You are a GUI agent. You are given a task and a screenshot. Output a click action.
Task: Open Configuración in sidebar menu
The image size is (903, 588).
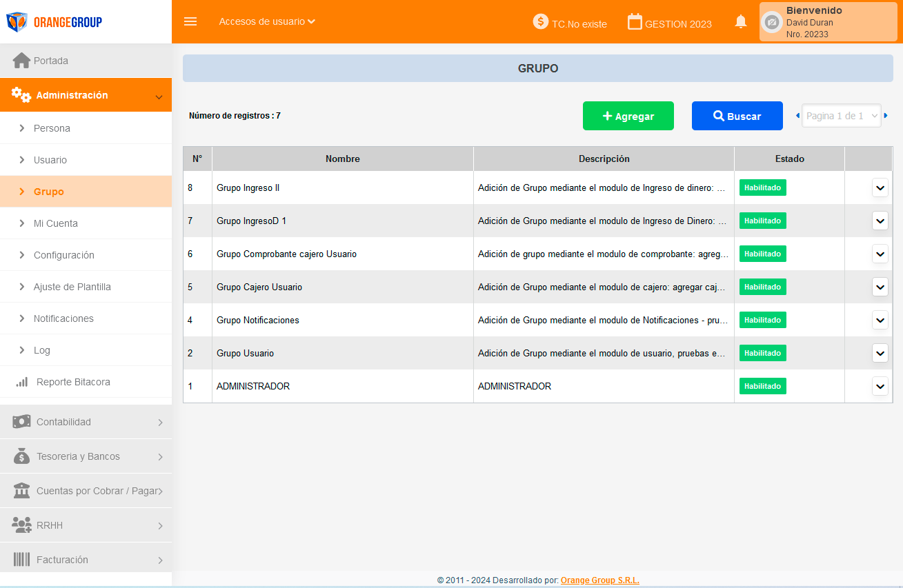click(63, 255)
